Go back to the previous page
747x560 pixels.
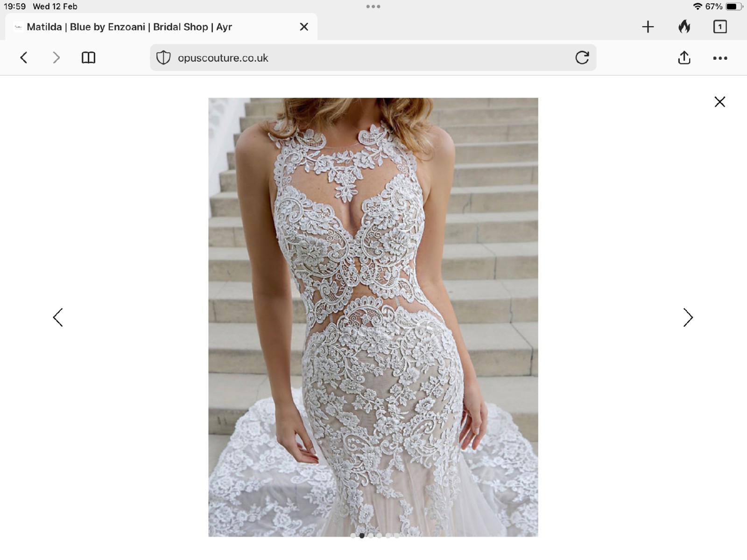pos(24,57)
